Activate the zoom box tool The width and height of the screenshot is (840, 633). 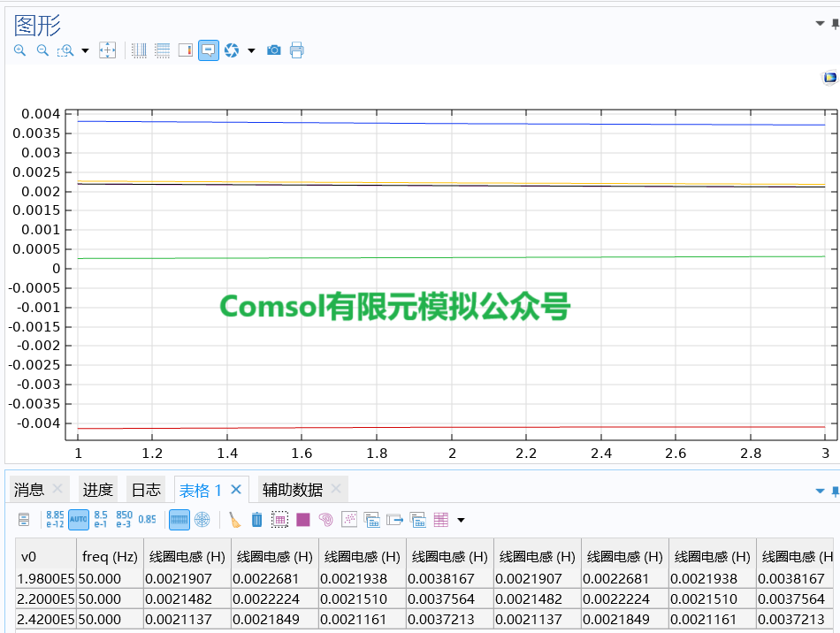(x=65, y=50)
